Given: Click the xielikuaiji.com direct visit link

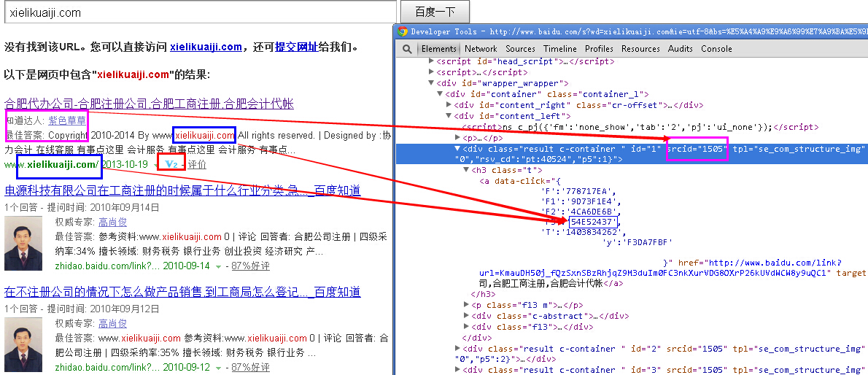Looking at the screenshot, I should point(206,47).
